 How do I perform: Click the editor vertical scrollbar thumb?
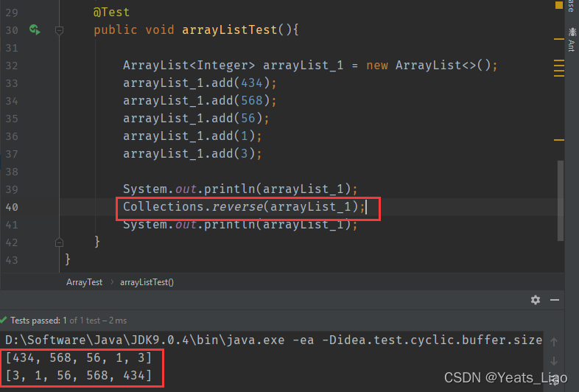coord(561,200)
